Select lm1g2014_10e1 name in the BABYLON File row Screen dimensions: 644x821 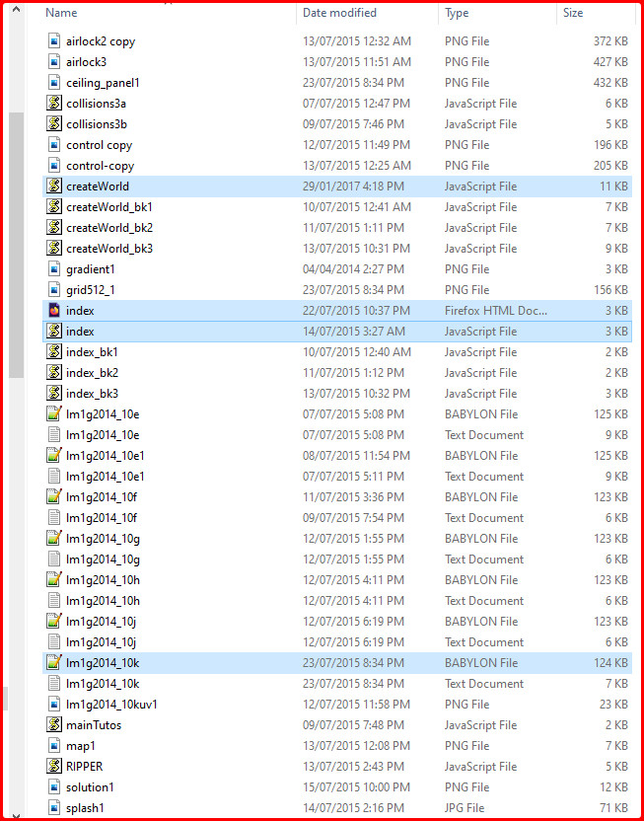point(106,456)
